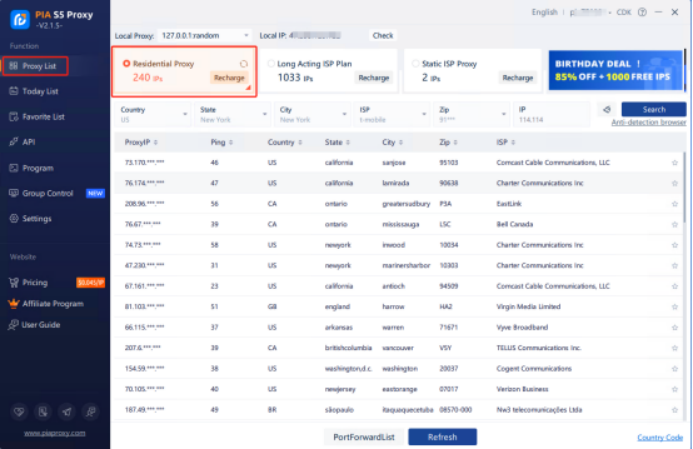Image resolution: width=693 pixels, height=449 pixels.
Task: Click the proxy table vertical scrollbar
Action: 685,186
